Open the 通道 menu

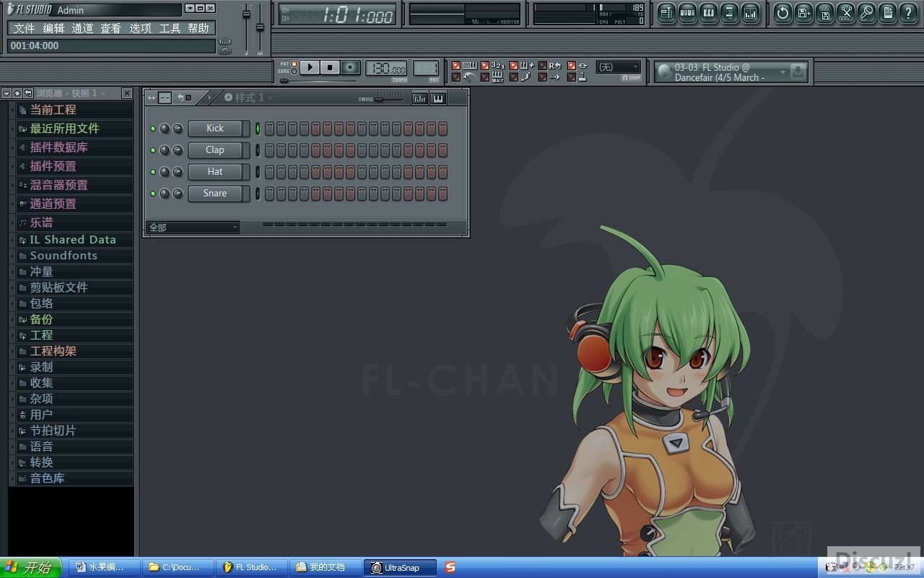click(x=82, y=28)
